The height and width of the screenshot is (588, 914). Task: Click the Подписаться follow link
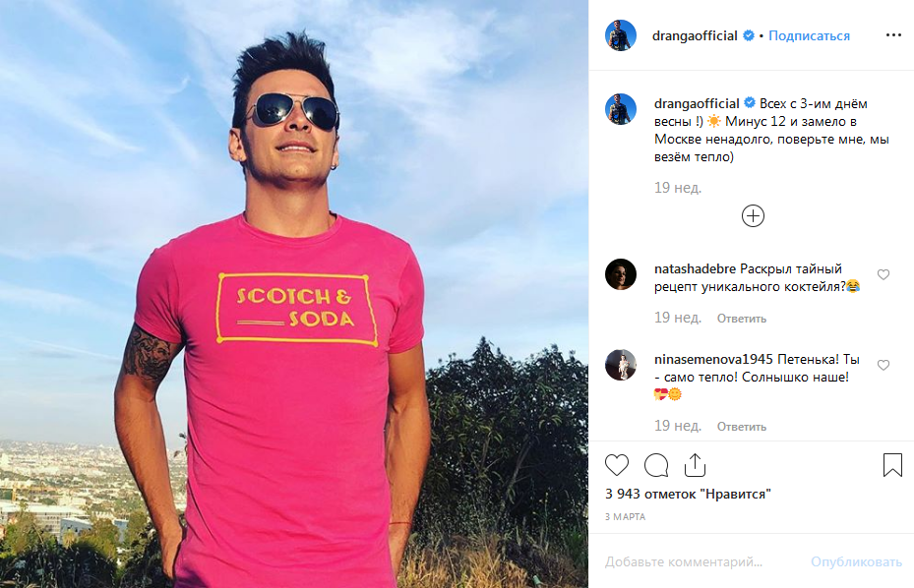809,35
